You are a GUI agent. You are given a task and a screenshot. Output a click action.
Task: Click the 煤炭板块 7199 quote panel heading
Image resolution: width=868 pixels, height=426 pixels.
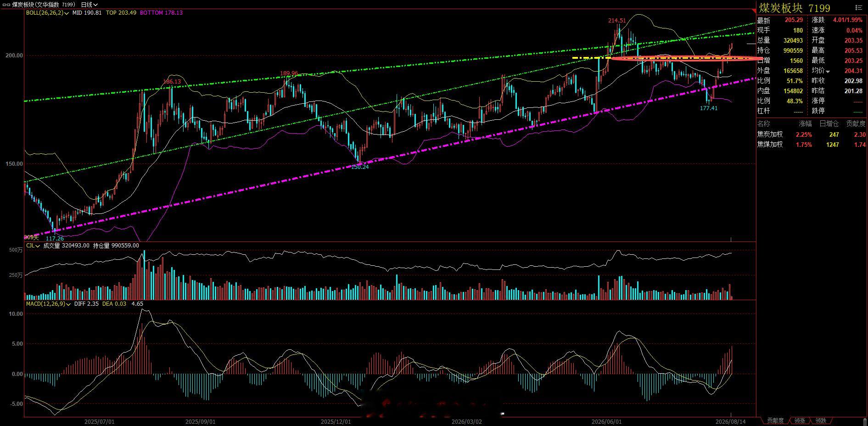pyautogui.click(x=795, y=8)
